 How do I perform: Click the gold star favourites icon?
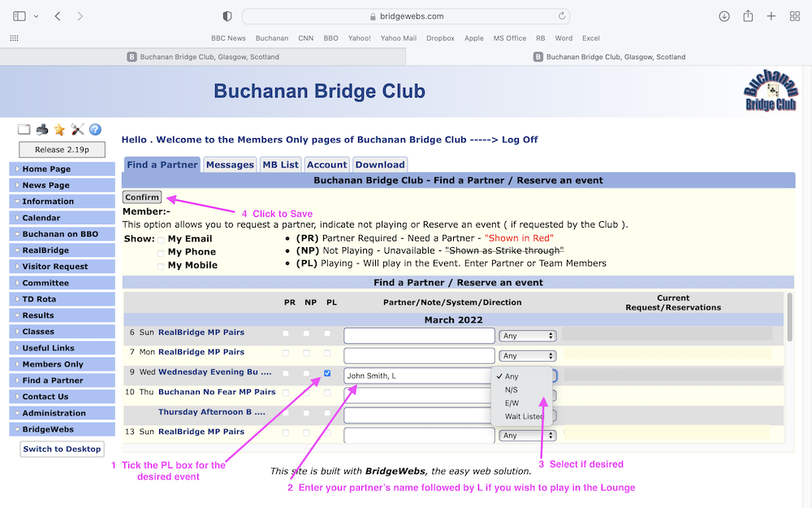click(60, 130)
